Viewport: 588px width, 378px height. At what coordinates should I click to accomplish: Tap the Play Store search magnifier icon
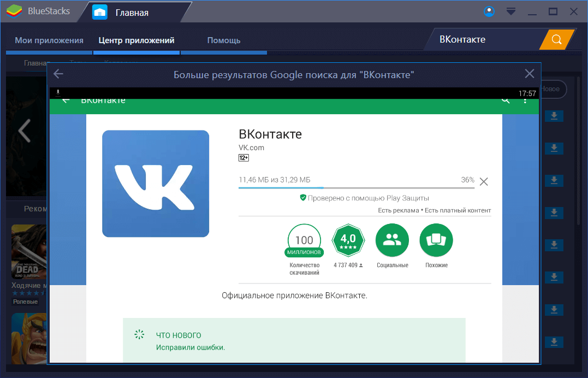coord(506,100)
